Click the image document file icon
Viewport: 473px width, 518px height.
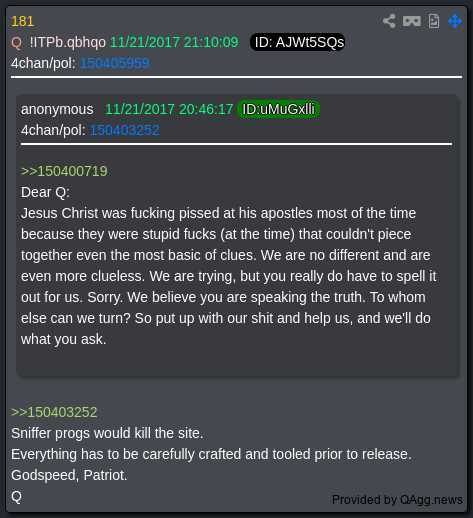(x=434, y=21)
